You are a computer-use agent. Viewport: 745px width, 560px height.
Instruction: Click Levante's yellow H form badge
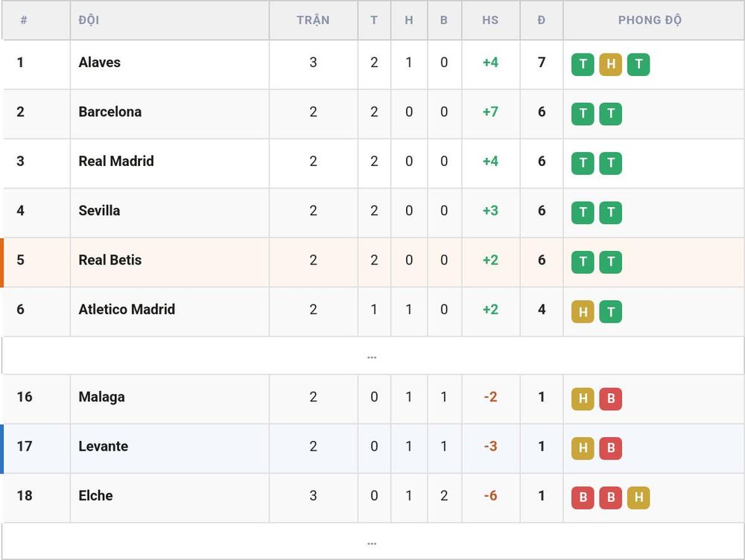coord(583,448)
